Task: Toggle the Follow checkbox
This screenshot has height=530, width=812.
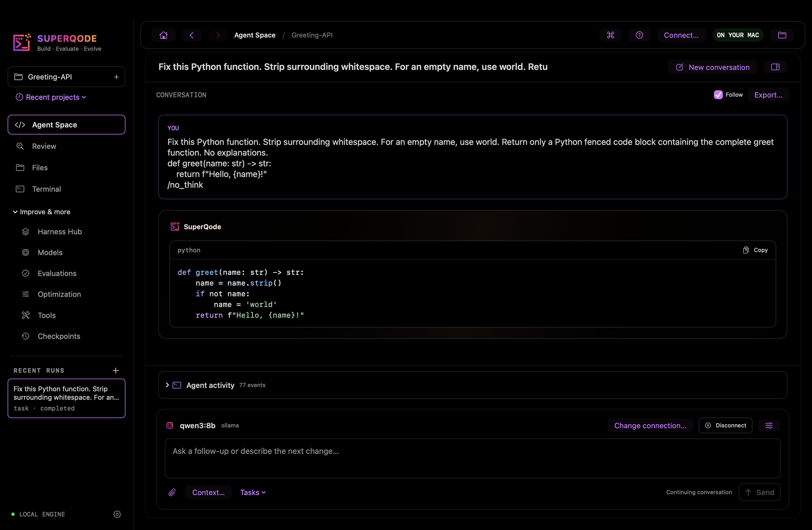Action: click(718, 95)
